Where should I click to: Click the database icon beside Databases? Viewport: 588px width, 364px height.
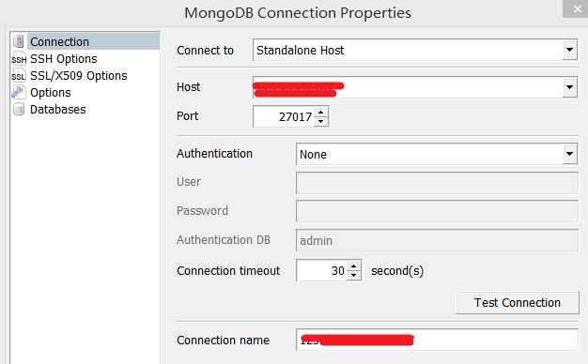click(x=19, y=110)
